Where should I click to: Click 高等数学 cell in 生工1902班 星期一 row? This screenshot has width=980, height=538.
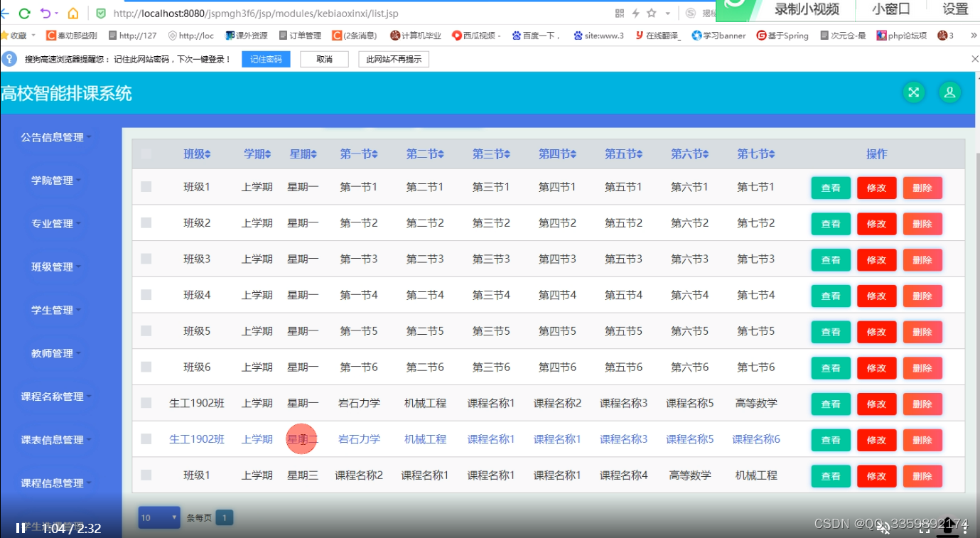756,403
